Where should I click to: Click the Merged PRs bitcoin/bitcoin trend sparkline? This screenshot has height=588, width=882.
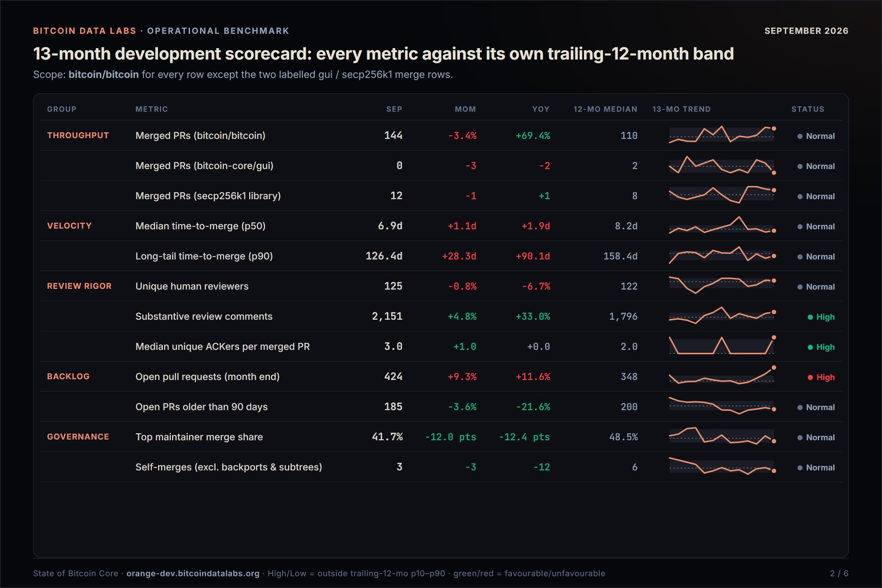pyautogui.click(x=722, y=135)
